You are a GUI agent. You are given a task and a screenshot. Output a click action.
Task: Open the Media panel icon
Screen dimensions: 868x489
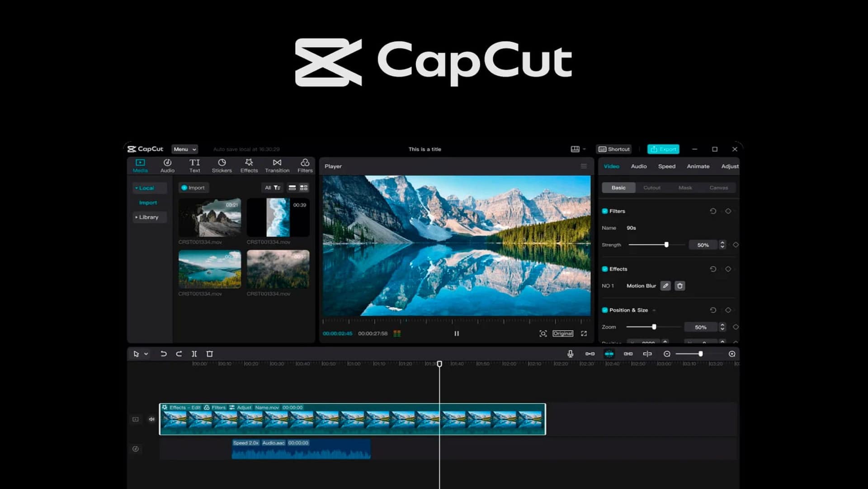140,163
